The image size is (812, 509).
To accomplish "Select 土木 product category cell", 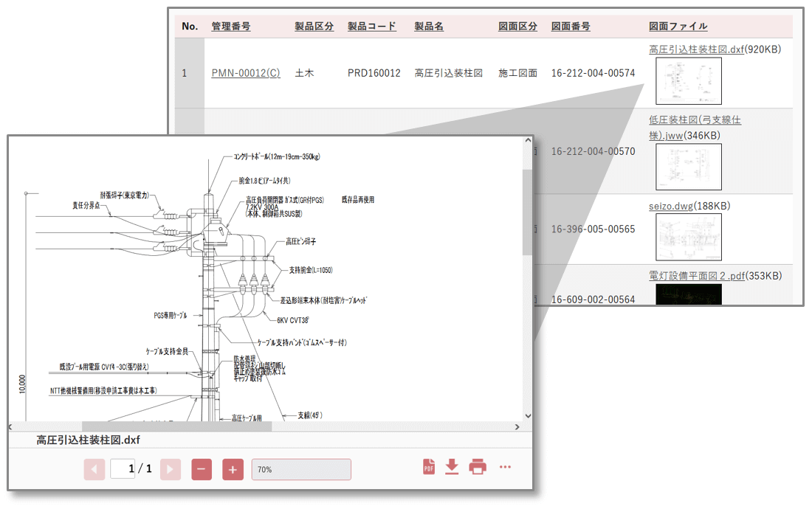I will tap(304, 73).
